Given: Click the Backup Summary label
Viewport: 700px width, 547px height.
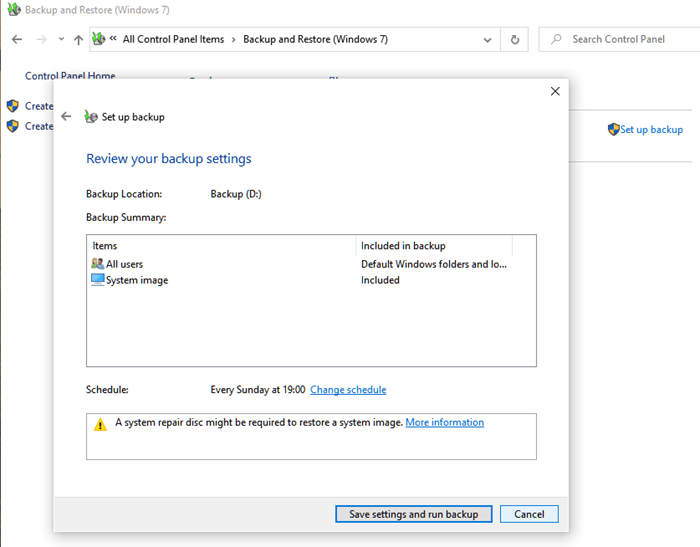Looking at the screenshot, I should coord(126,217).
